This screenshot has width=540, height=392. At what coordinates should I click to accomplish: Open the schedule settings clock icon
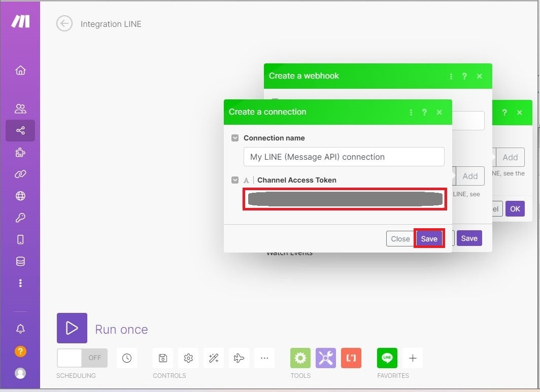[127, 358]
